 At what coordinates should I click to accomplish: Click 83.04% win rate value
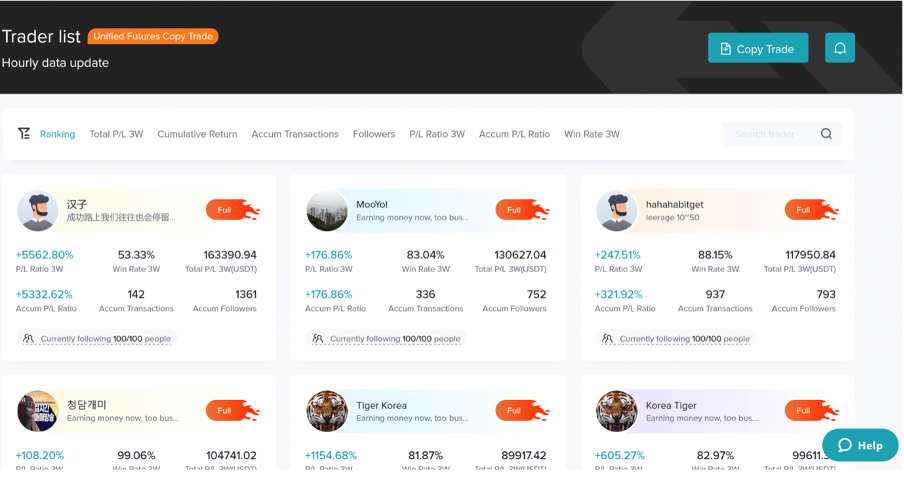point(425,254)
